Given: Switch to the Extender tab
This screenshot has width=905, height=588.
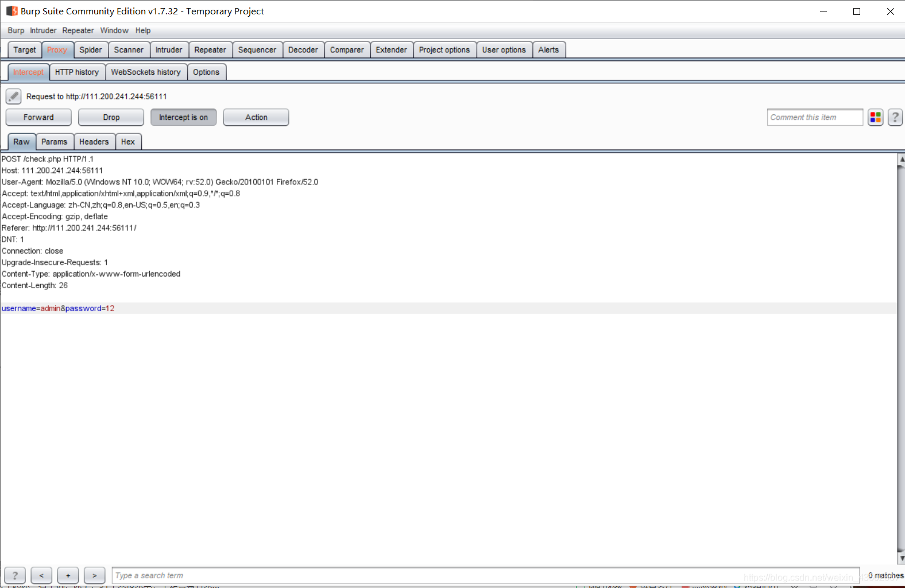Looking at the screenshot, I should tap(392, 50).
